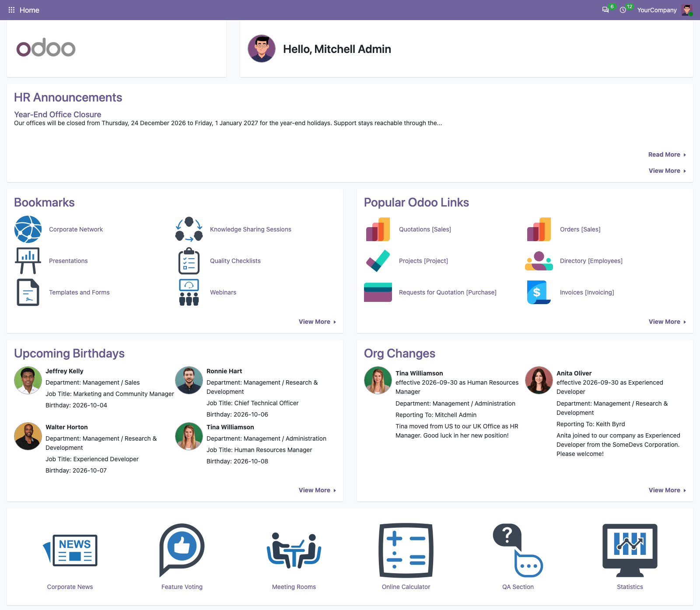Click the name Jeffrey Kelly
The width and height of the screenshot is (700, 610).
[x=64, y=371]
